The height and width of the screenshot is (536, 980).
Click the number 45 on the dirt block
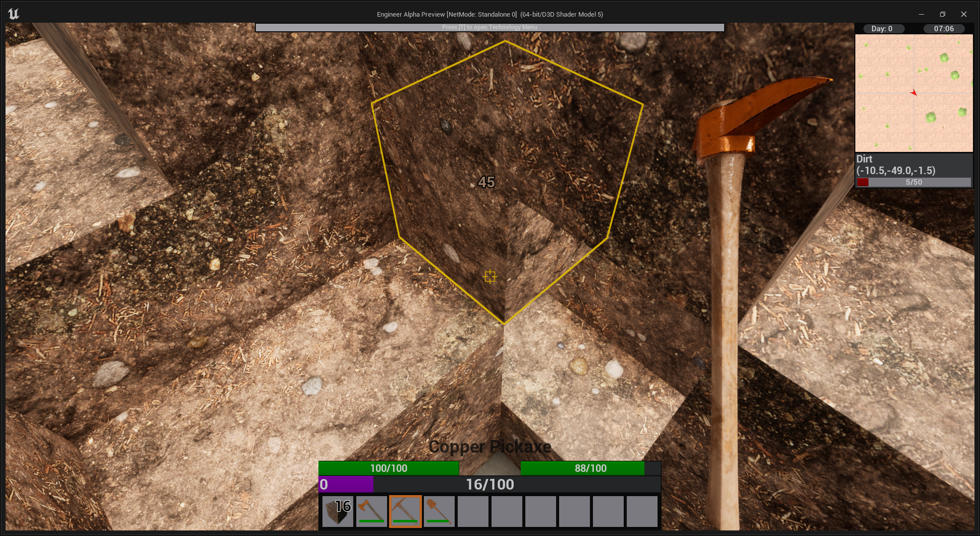[x=486, y=182]
